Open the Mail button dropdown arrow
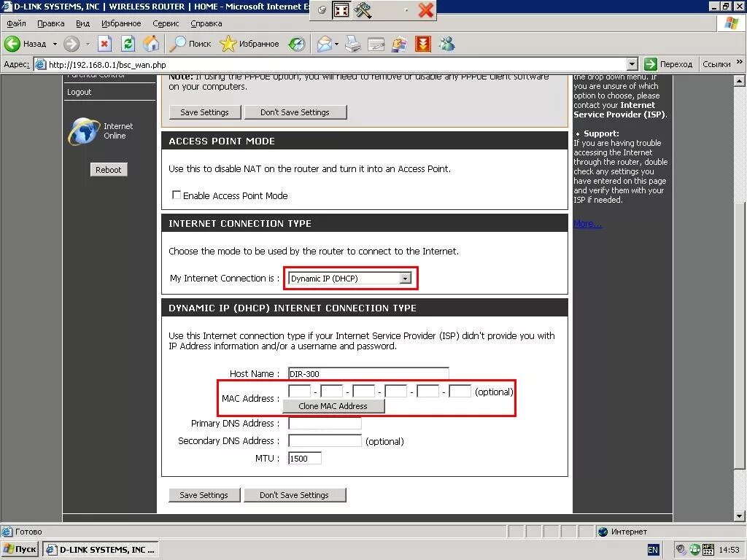The image size is (747, 560). coord(336,44)
